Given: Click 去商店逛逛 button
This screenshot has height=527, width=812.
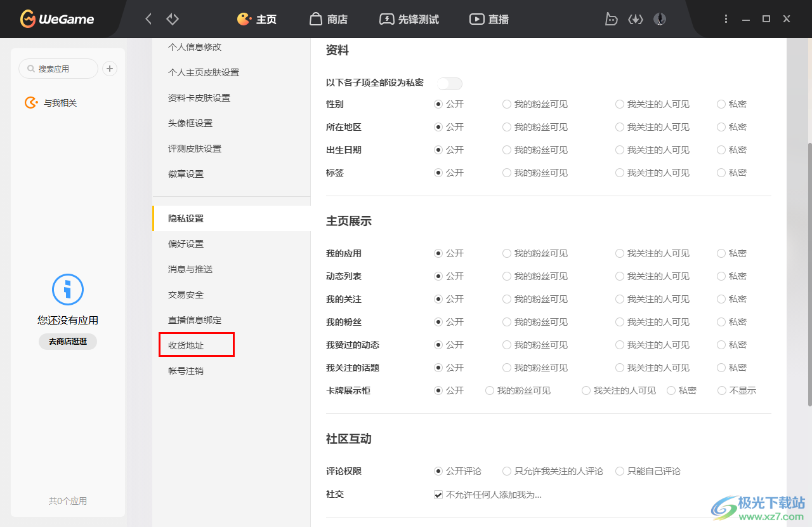Looking at the screenshot, I should pyautogui.click(x=68, y=341).
